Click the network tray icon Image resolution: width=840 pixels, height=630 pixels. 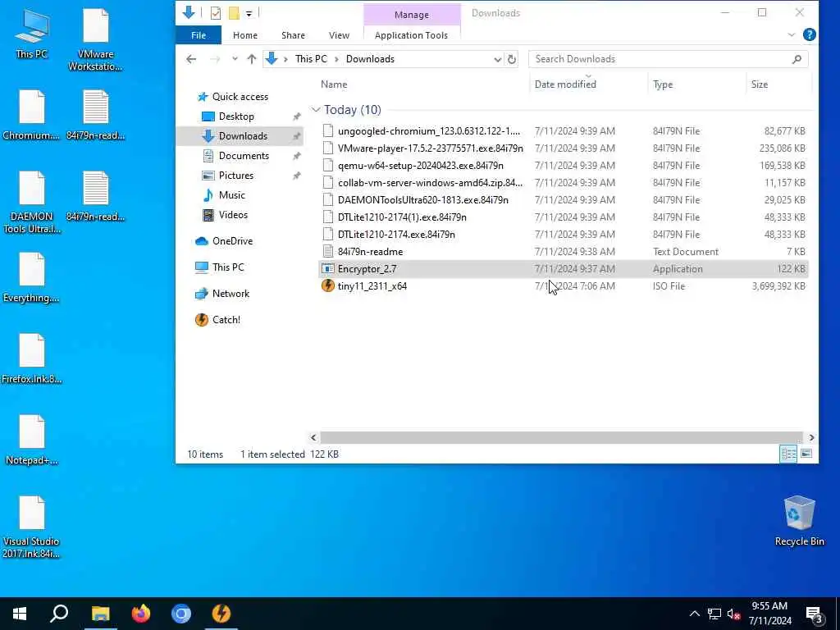pyautogui.click(x=714, y=614)
